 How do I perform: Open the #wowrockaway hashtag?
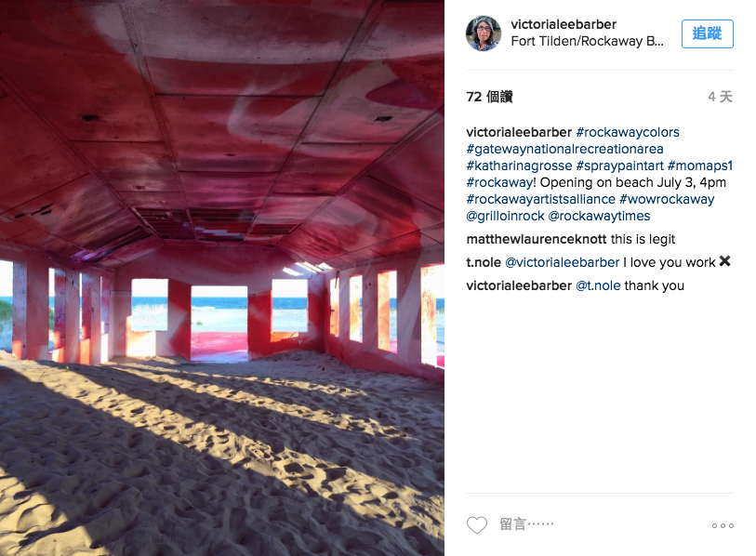click(667, 199)
